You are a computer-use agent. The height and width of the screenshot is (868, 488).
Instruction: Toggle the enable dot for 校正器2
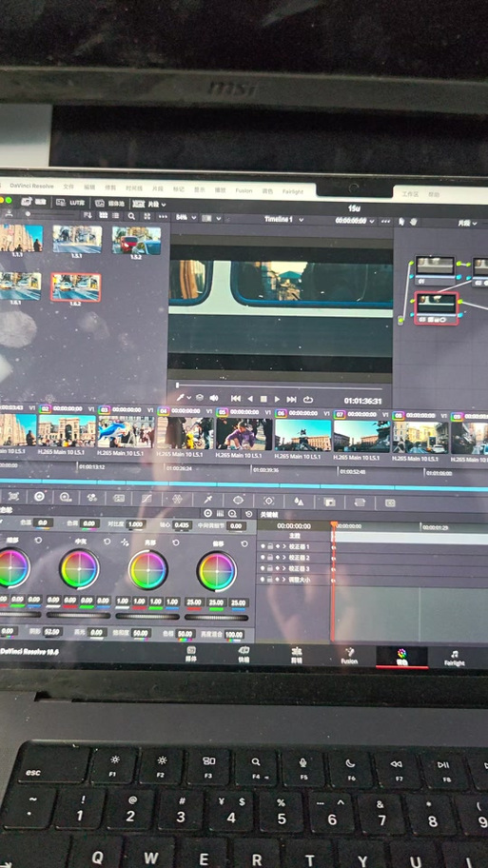(x=263, y=557)
